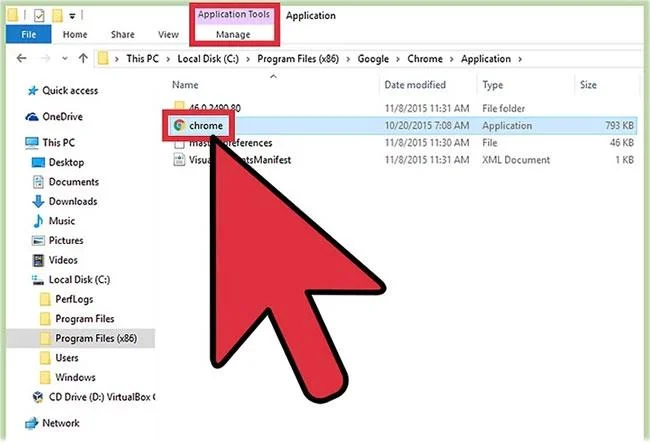Open the View ribbon tab

click(x=168, y=34)
